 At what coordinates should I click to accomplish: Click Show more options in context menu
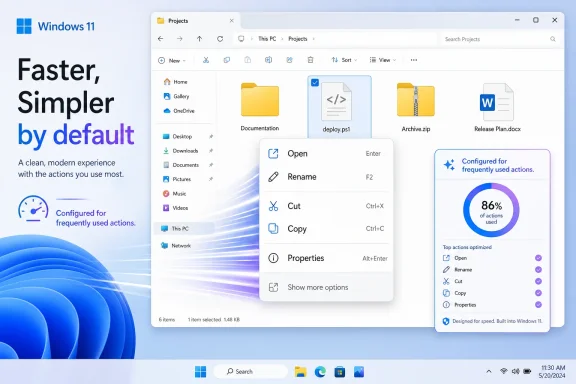(x=326, y=287)
